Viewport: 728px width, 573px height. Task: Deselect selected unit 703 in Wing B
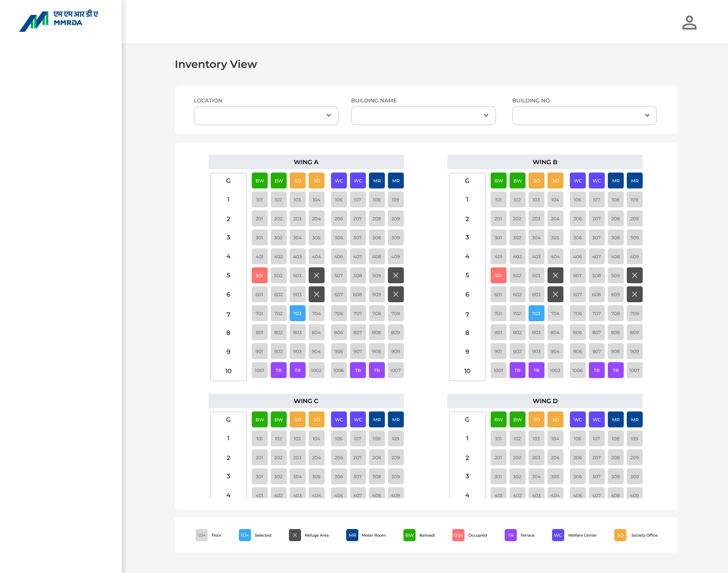click(x=536, y=313)
